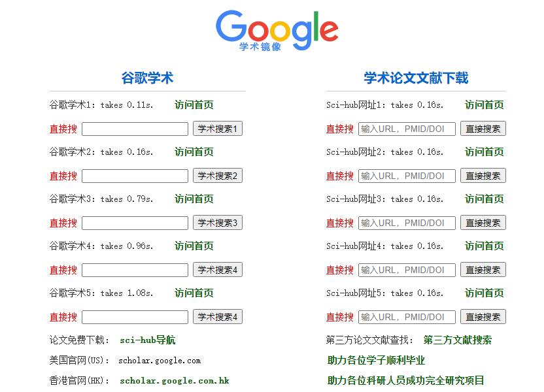The width and height of the screenshot is (544, 392).
Task: Click URL, PMID/DOI field for Sci-hub网址5
Action: (x=407, y=317)
